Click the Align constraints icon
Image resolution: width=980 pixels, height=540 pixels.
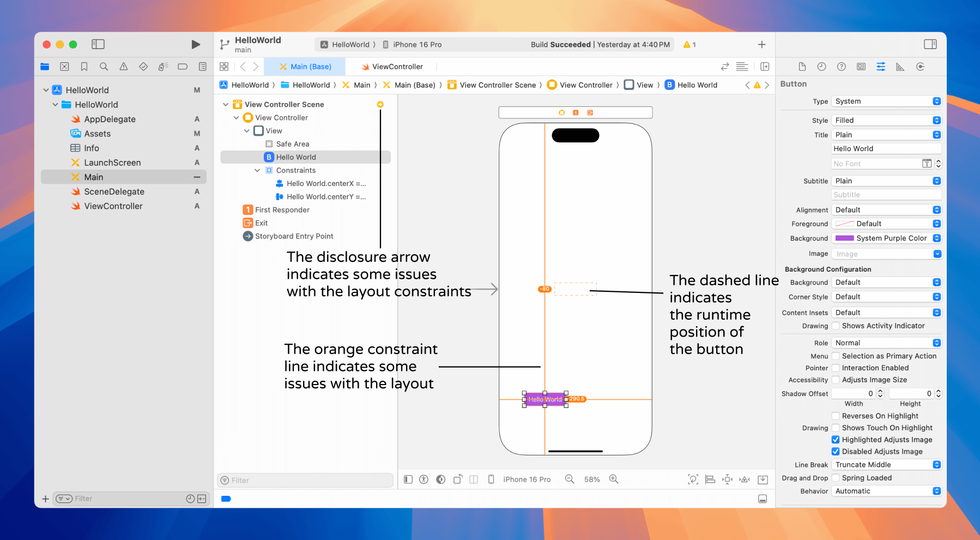[x=710, y=479]
